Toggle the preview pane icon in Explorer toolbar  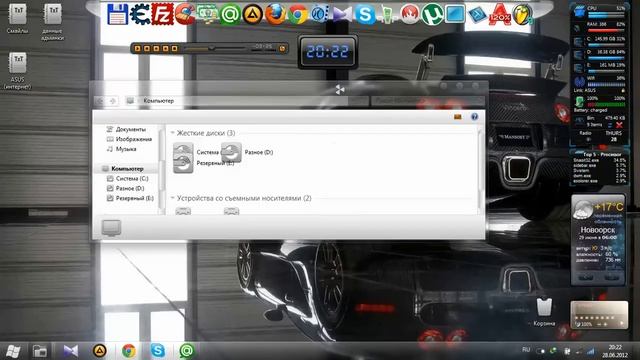pos(458,117)
